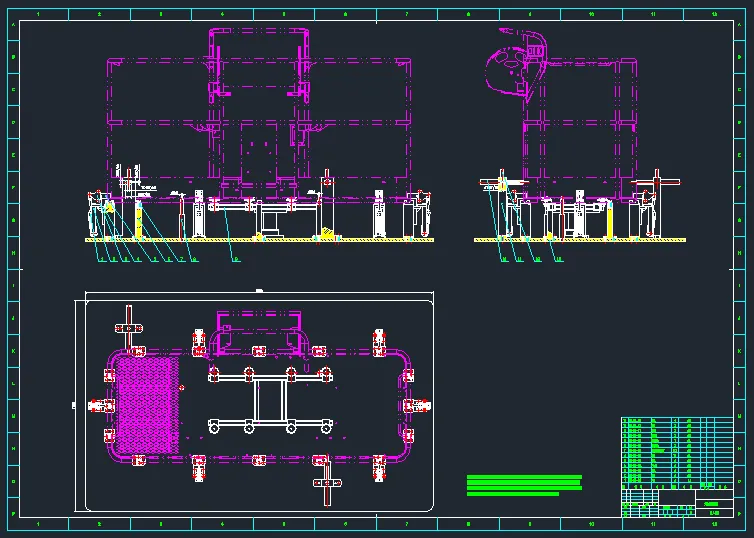This screenshot has height=538, width=754.
Task: Select the cross-shaped clamp above the plan view's left corner
Action: (x=129, y=328)
